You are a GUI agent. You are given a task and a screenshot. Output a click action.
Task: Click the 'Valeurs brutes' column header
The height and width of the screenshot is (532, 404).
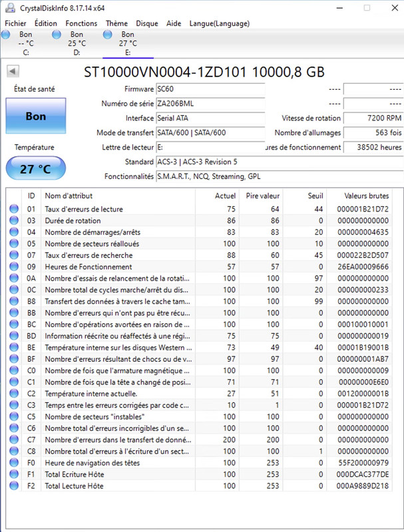pos(360,196)
